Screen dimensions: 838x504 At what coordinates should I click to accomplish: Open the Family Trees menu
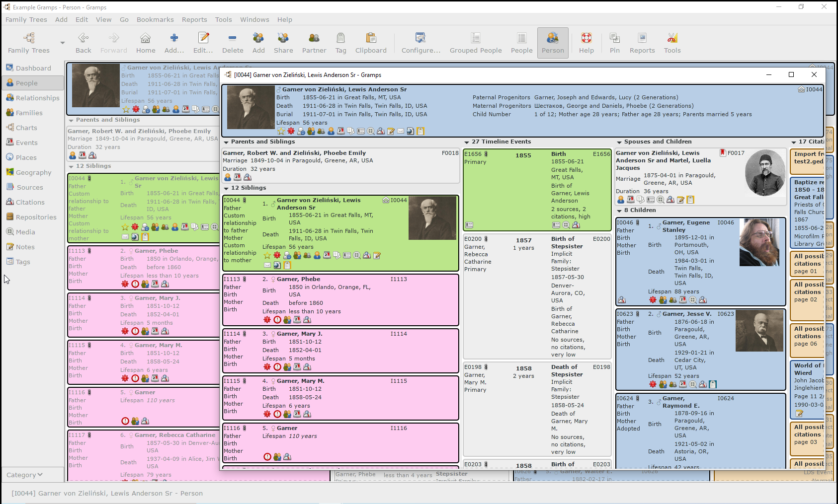point(26,19)
